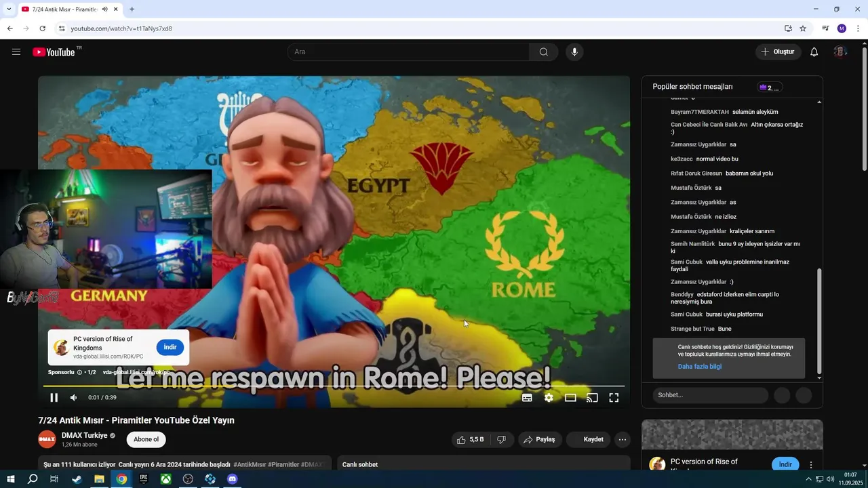Image resolution: width=868 pixels, height=488 pixels.
Task: Open the Chrome profile M avatar
Action: click(842, 28)
